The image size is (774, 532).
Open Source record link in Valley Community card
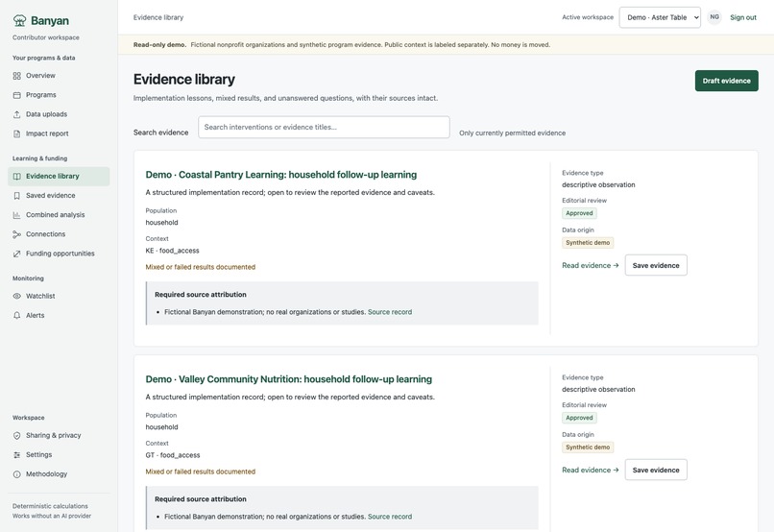coord(390,517)
